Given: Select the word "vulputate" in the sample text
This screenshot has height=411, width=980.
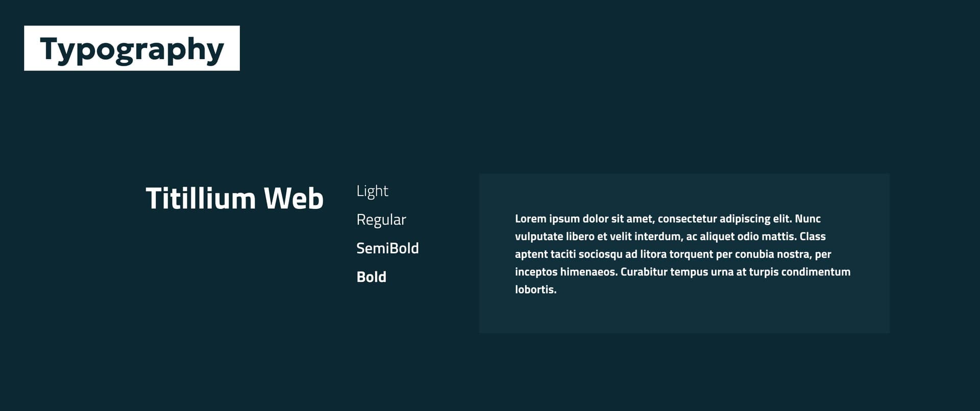Looking at the screenshot, I should pos(538,237).
